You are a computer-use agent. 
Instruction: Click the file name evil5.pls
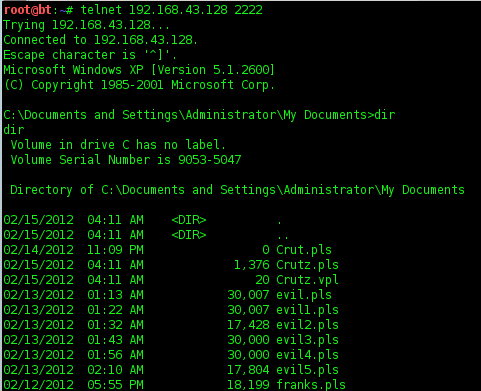tap(307, 370)
